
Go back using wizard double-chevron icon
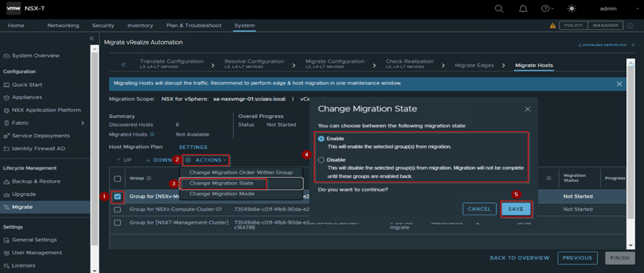pyautogui.click(x=123, y=65)
